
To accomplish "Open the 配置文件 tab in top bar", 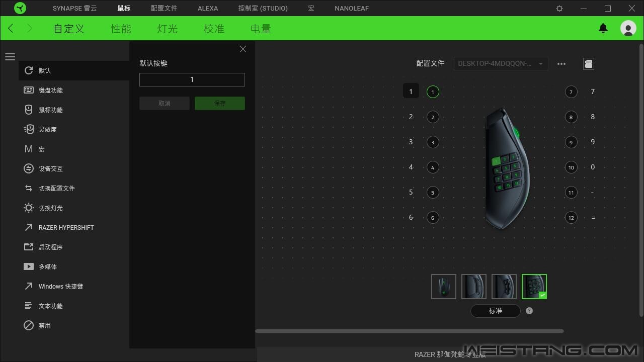I will point(164,9).
